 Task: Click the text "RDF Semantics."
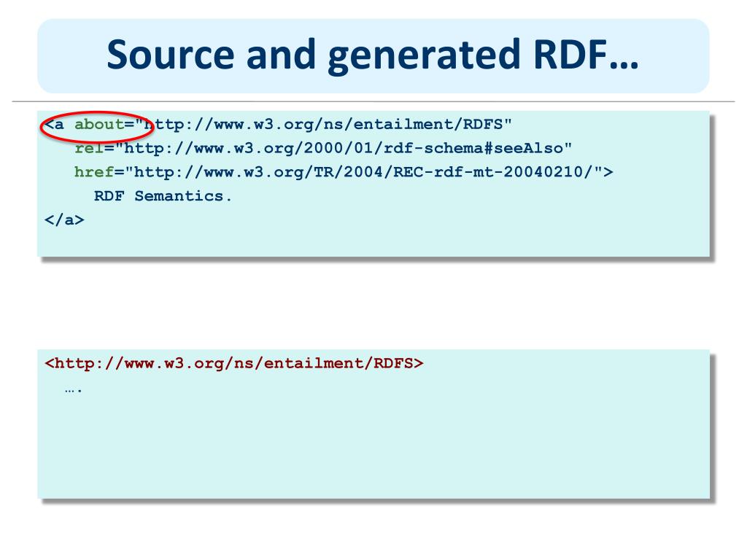tap(163, 196)
